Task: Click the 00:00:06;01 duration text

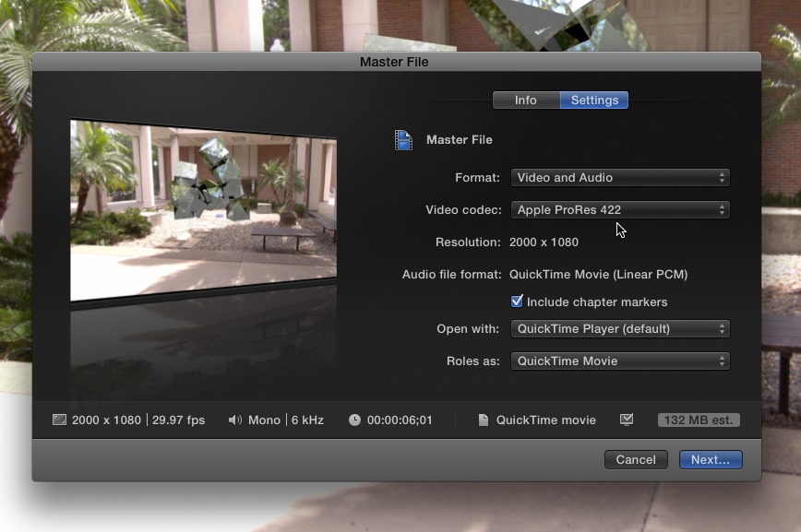Action: coord(400,420)
